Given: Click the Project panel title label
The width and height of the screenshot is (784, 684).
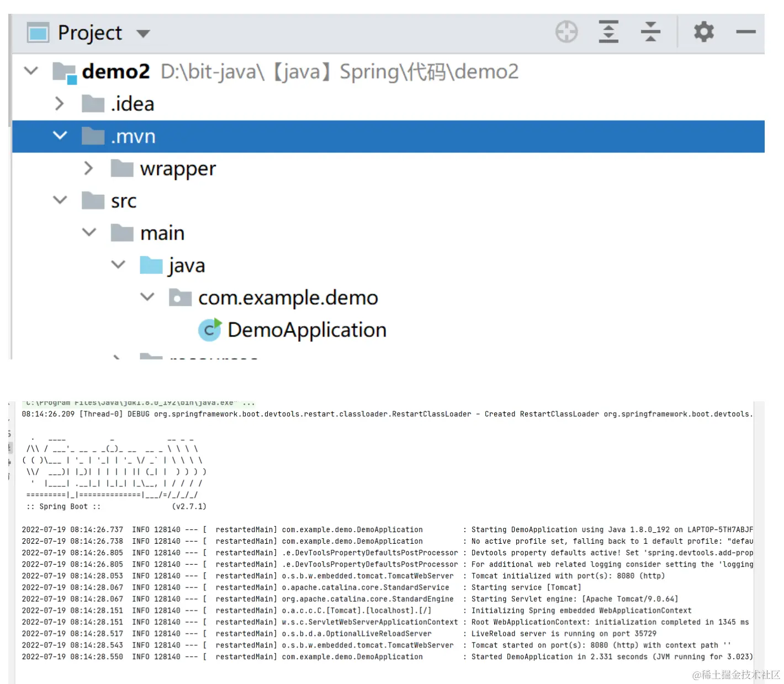Looking at the screenshot, I should 90,33.
